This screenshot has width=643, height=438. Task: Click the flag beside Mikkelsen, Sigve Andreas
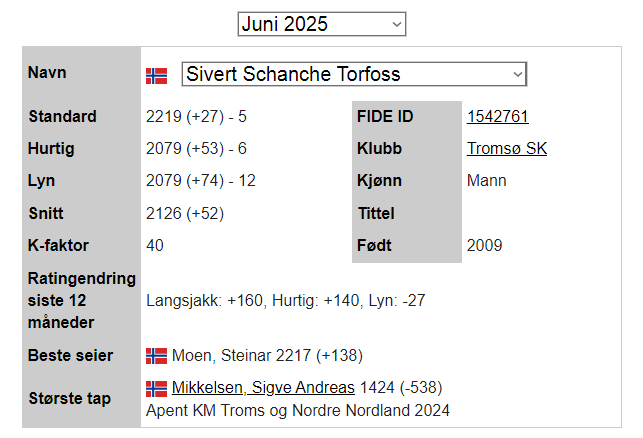click(x=156, y=388)
